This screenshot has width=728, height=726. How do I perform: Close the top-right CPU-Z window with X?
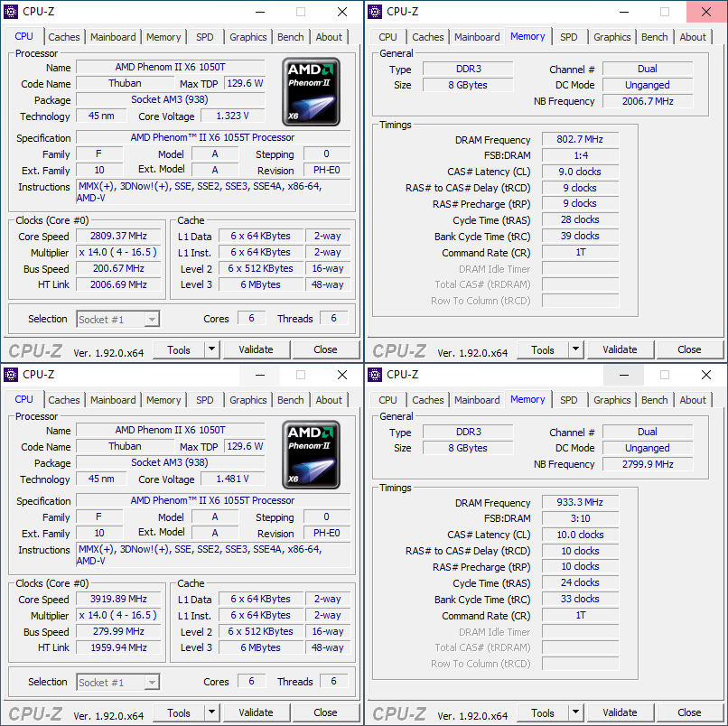705,12
